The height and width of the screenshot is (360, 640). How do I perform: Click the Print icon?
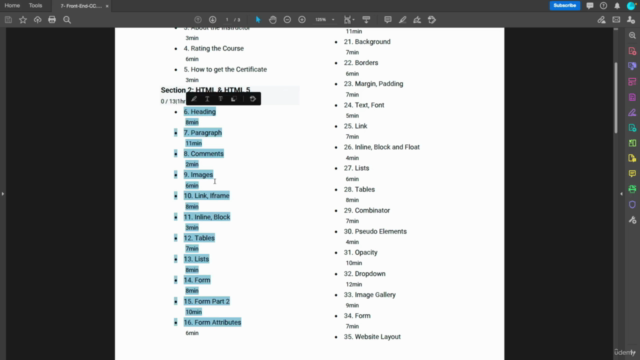(x=52, y=20)
